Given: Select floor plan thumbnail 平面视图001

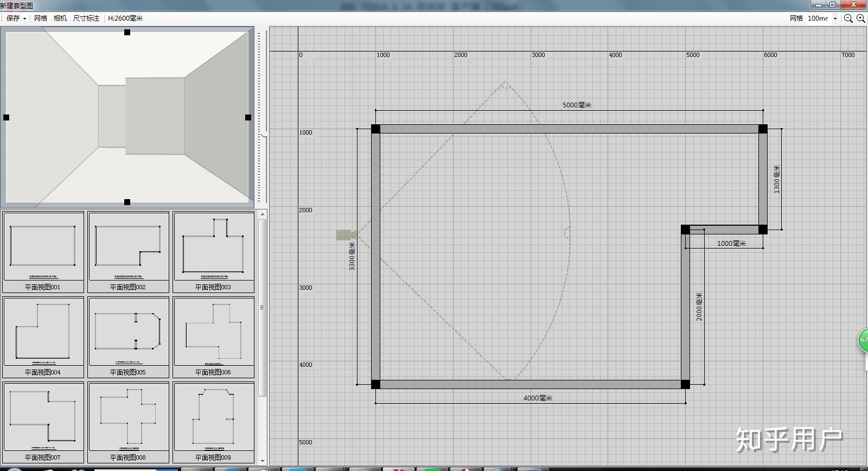Looking at the screenshot, I should tap(43, 252).
